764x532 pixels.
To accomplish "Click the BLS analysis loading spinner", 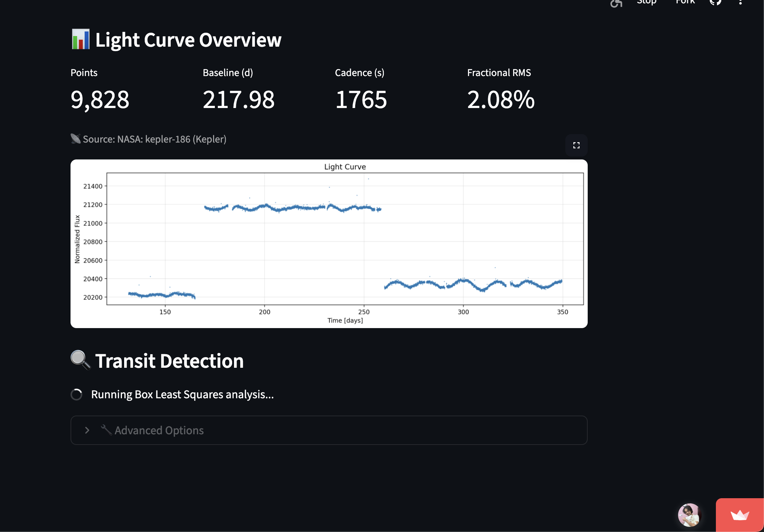I will (76, 395).
